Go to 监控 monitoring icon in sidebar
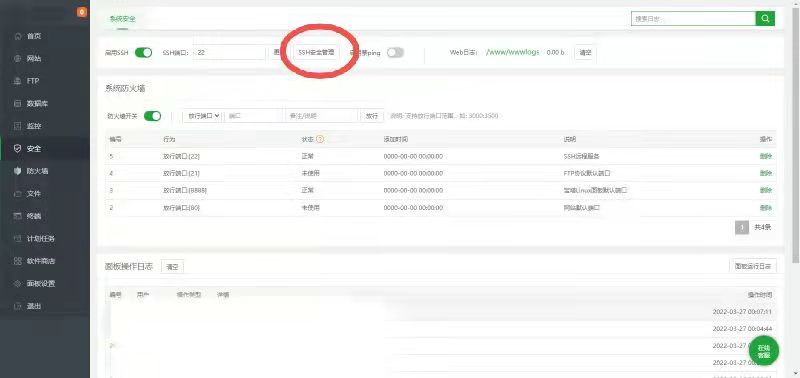 click(18, 127)
